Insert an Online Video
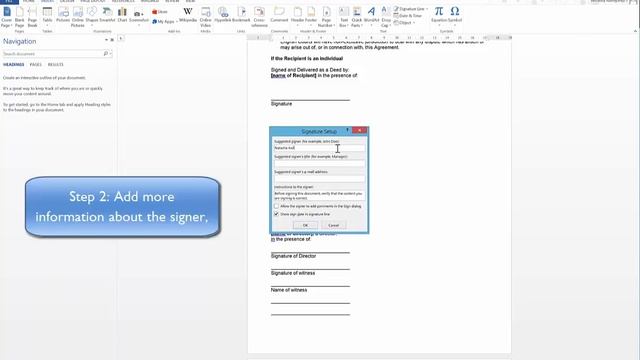Viewport: 640px width, 360px height. tap(206, 17)
